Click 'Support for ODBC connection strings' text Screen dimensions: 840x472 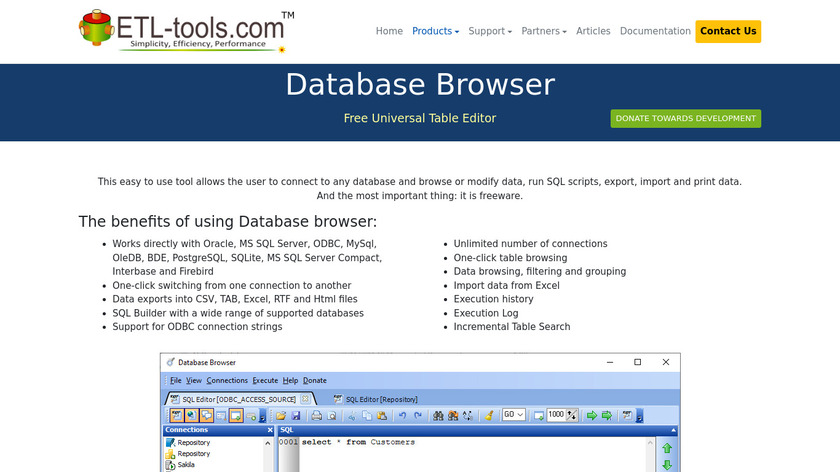[x=197, y=327]
